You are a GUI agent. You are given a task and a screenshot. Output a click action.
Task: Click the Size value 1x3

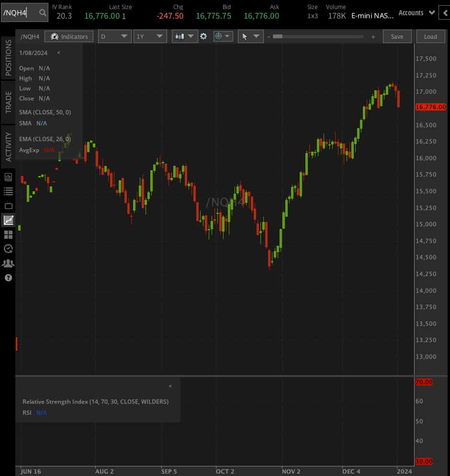(312, 16)
